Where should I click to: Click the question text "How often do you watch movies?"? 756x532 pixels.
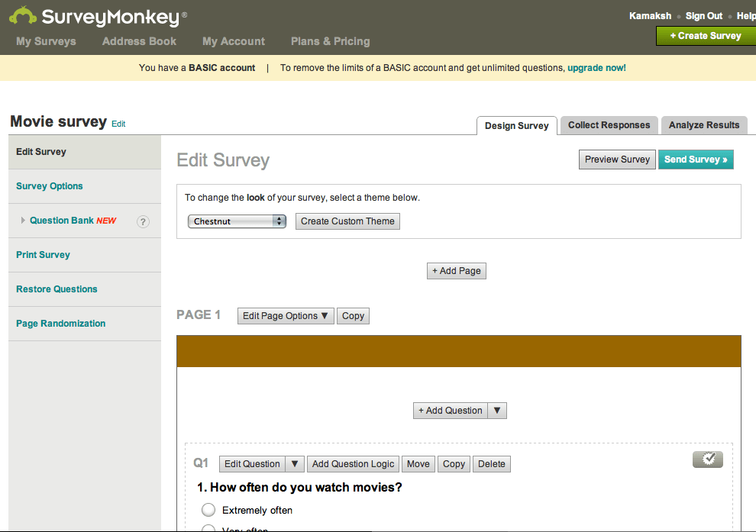[x=305, y=487]
